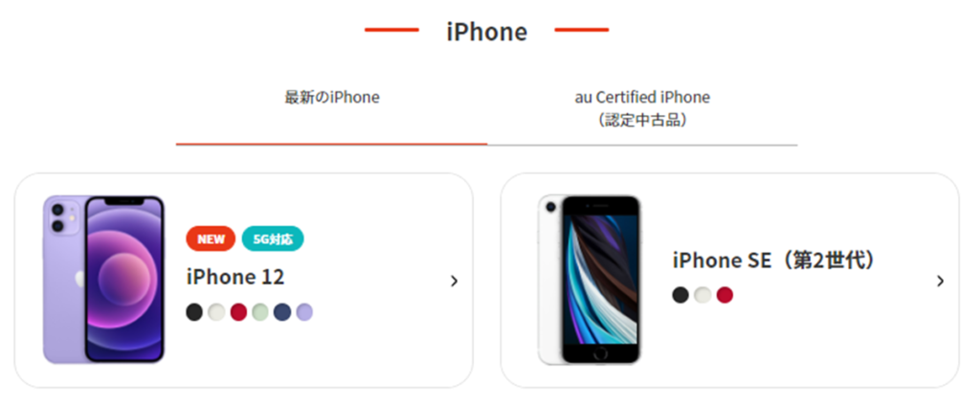Select the white color swatch for iPhone 12
The image size is (980, 406).
(216, 312)
